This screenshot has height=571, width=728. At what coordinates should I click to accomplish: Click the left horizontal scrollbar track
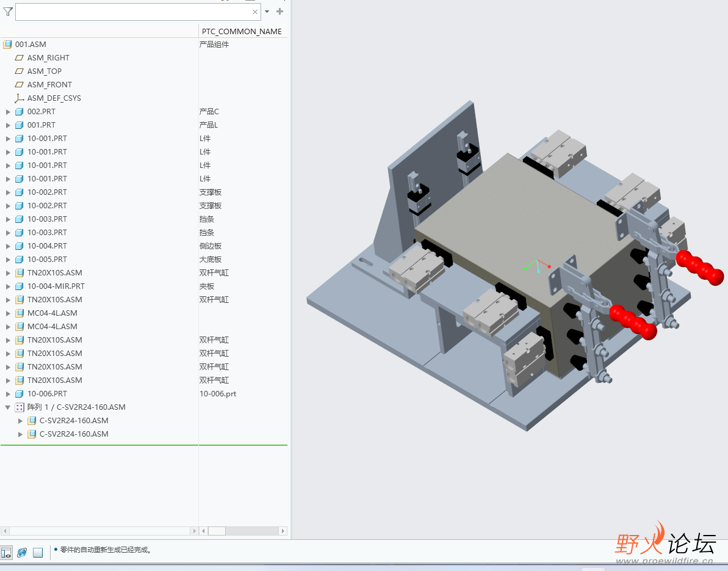click(x=100, y=531)
